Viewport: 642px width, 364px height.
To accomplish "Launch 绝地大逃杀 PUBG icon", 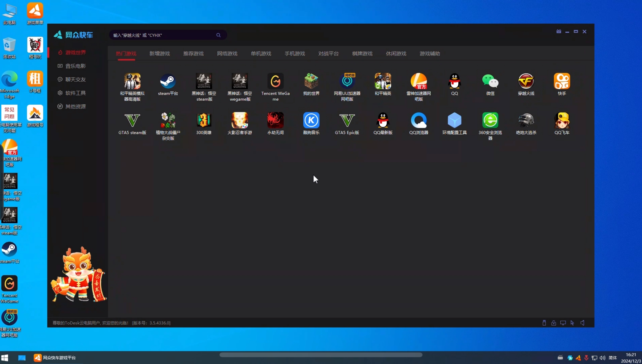I will click(x=526, y=121).
